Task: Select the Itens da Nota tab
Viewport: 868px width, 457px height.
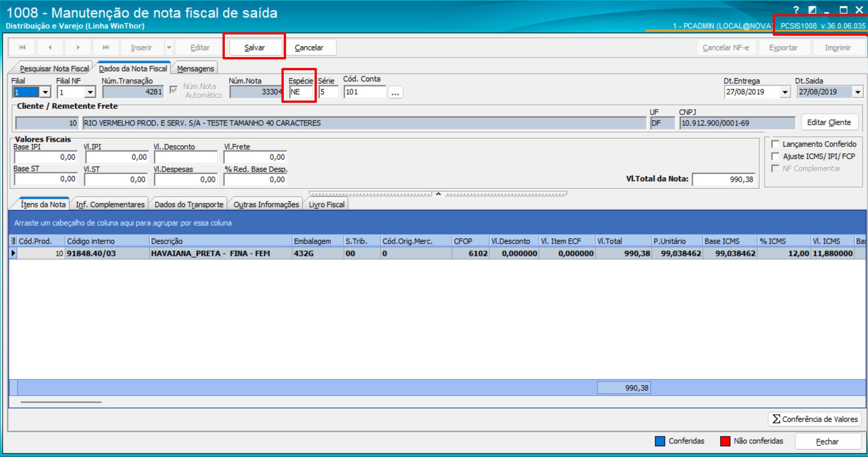Action: [x=43, y=204]
